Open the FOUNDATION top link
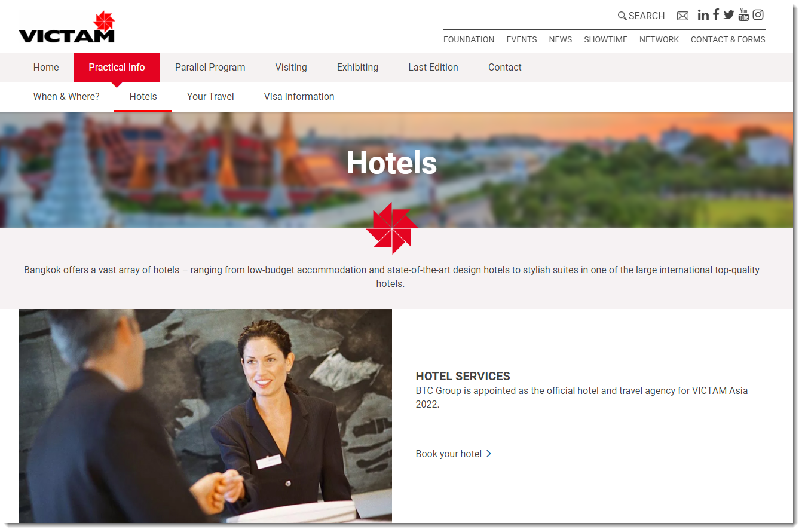Viewport: 802px width, 532px height. click(x=469, y=39)
